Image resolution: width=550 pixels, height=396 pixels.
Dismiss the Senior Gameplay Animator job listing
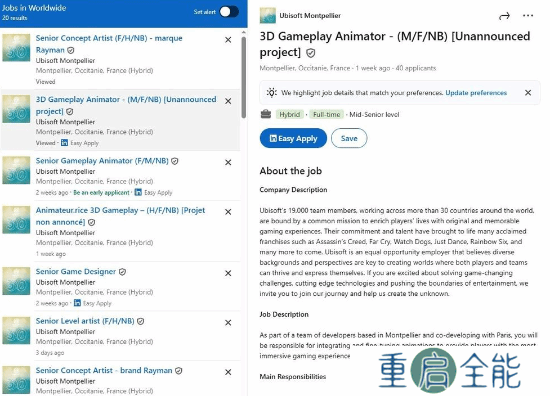pos(228,162)
